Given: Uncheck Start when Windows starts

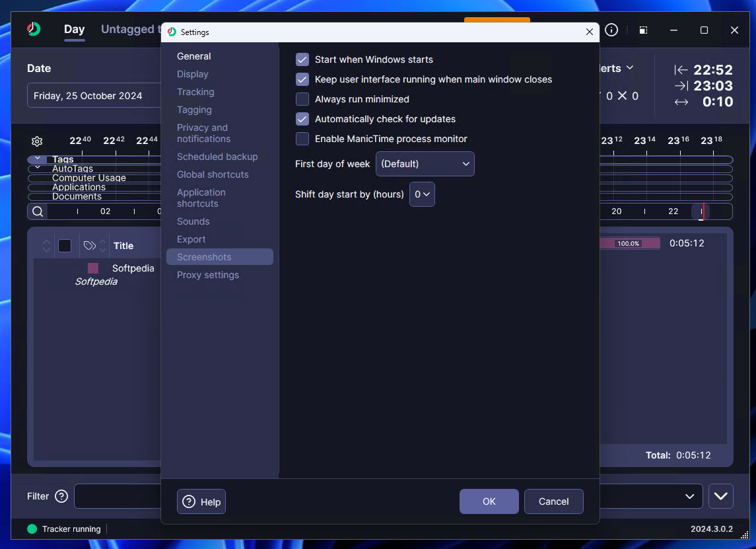Looking at the screenshot, I should [x=302, y=59].
